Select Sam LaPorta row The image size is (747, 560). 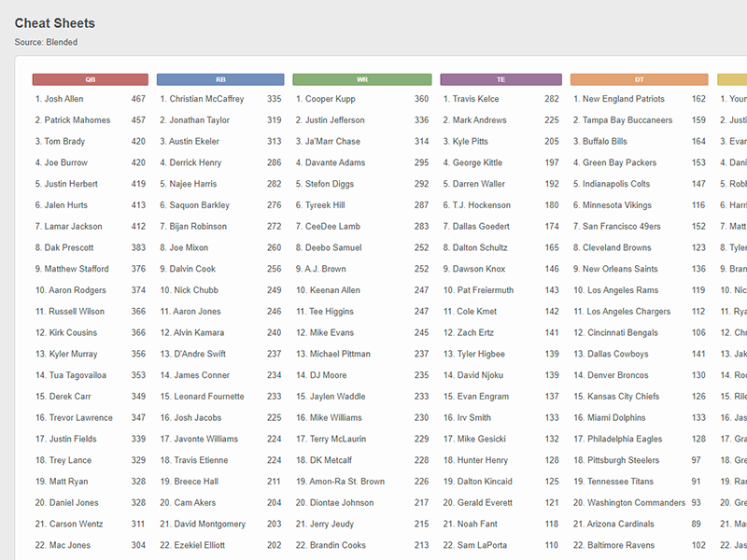(x=500, y=545)
